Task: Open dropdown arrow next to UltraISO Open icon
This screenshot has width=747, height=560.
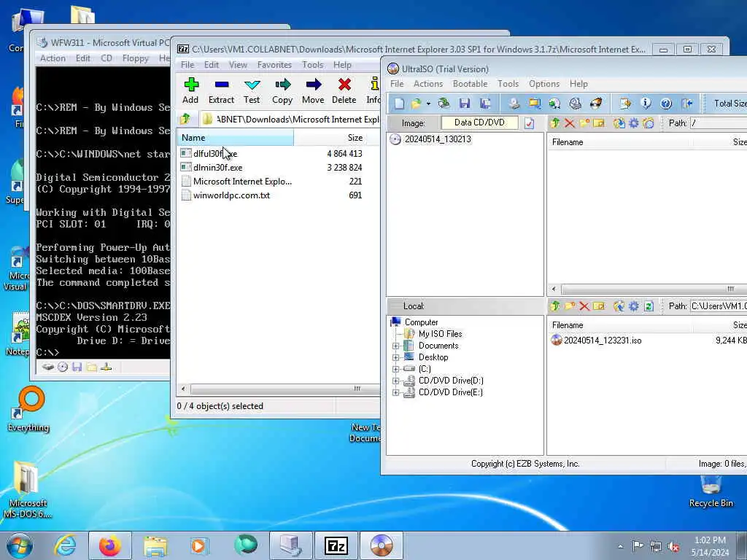Action: coord(428,104)
